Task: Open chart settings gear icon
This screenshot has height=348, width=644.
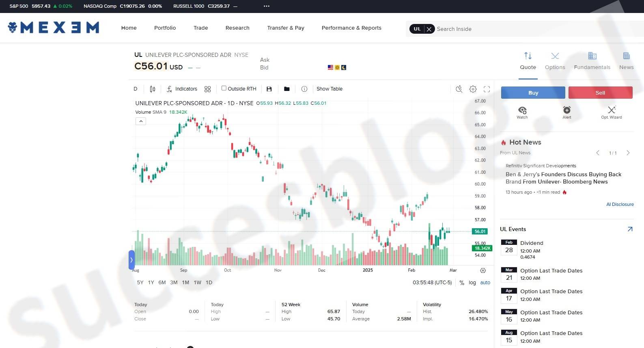Action: point(473,89)
